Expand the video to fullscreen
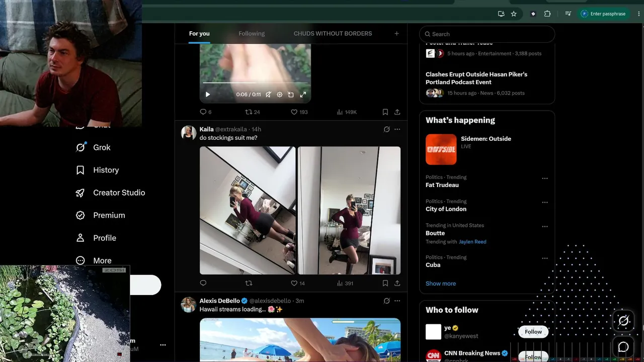The height and width of the screenshot is (362, 644). pos(303,95)
